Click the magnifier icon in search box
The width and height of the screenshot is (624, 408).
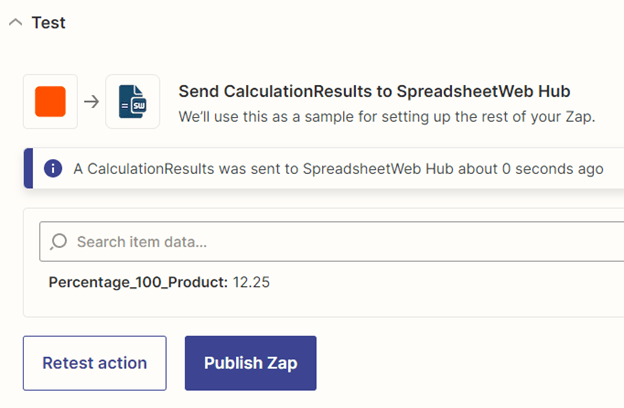click(59, 242)
